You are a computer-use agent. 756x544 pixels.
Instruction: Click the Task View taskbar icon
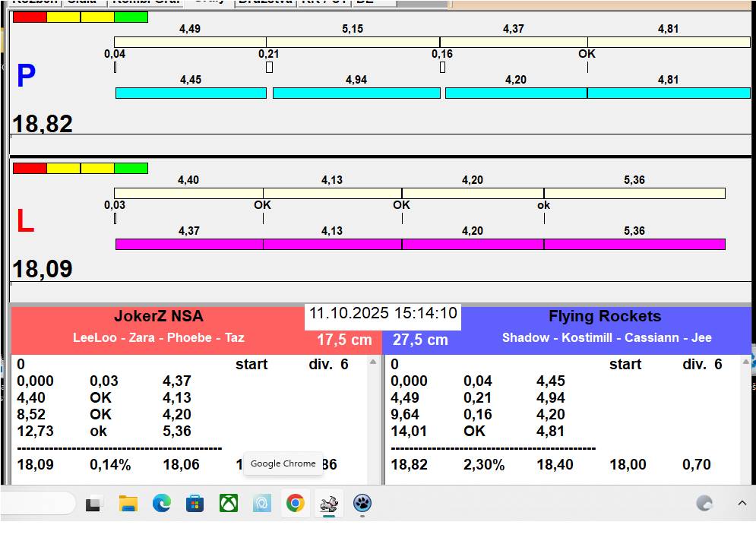[x=94, y=503]
